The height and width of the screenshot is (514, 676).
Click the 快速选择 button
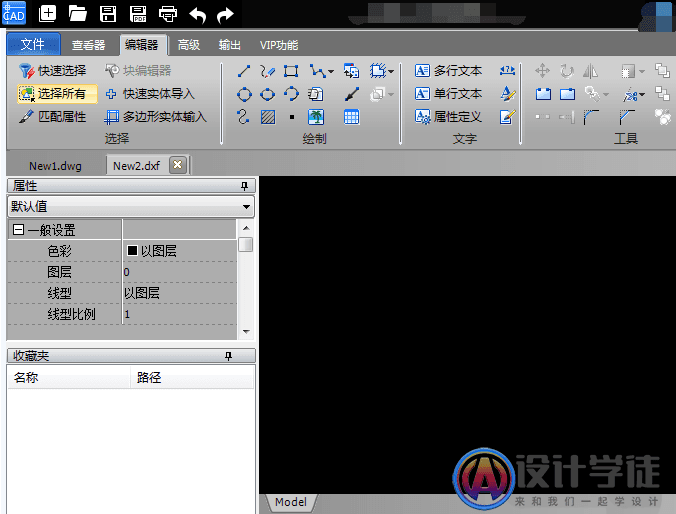click(x=53, y=71)
